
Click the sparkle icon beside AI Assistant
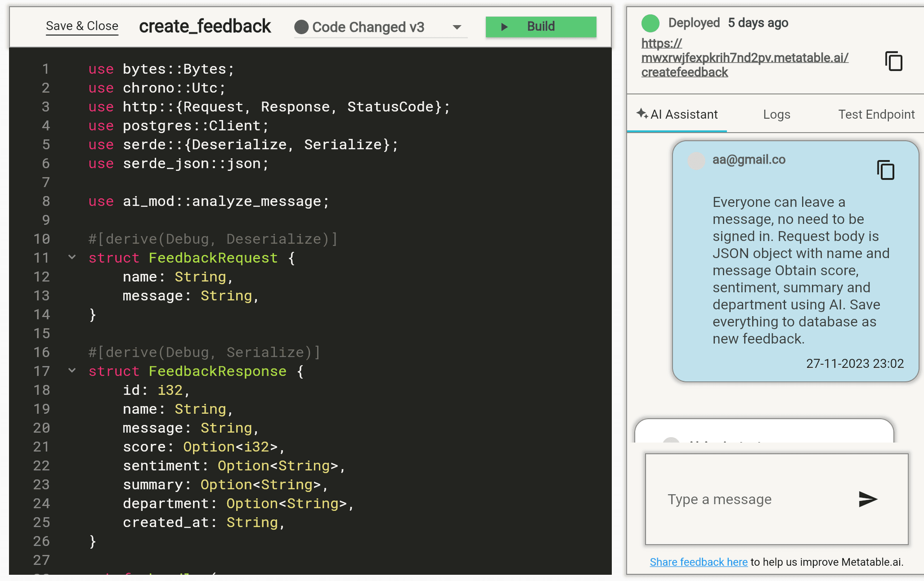(x=642, y=114)
